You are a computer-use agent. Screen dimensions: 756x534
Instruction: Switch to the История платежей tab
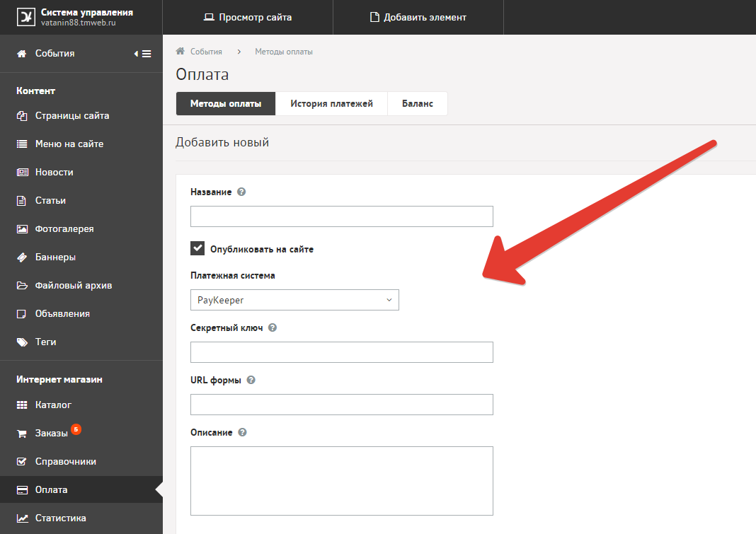coord(331,103)
